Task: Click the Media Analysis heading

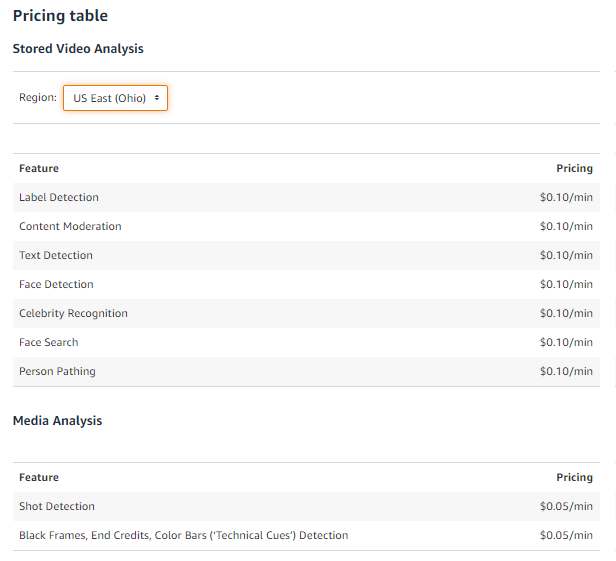Action: click(57, 421)
